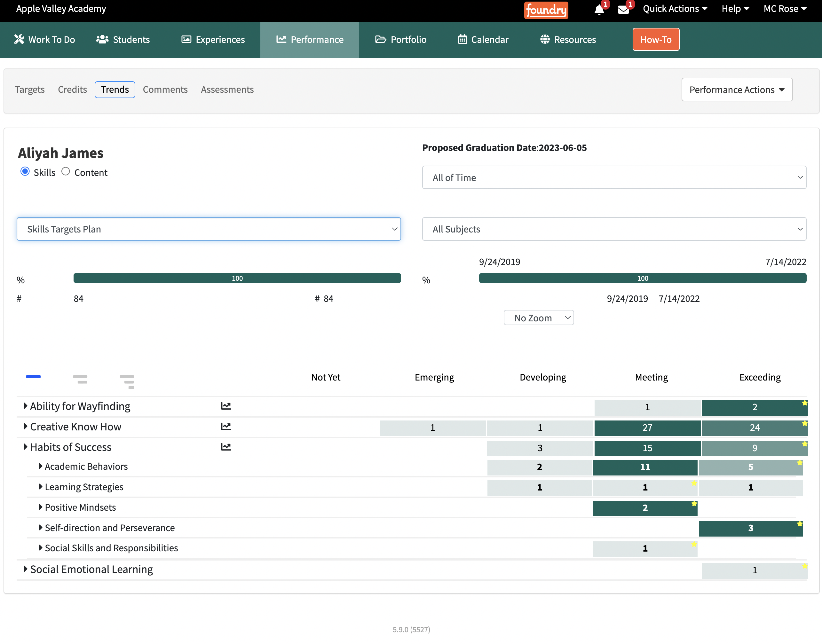This screenshot has height=644, width=822.
Task: Show trend chart for Creative Know How
Action: 226,427
